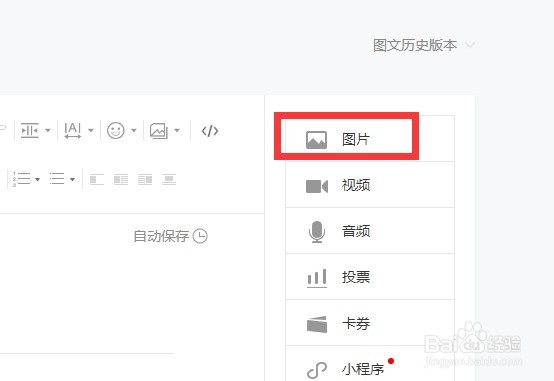The height and width of the screenshot is (381, 554).
Task: Click the mini program icon beside 小程序
Action: tap(317, 370)
